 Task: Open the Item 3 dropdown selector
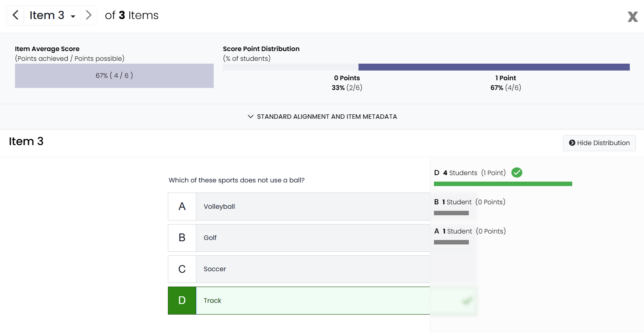point(52,15)
